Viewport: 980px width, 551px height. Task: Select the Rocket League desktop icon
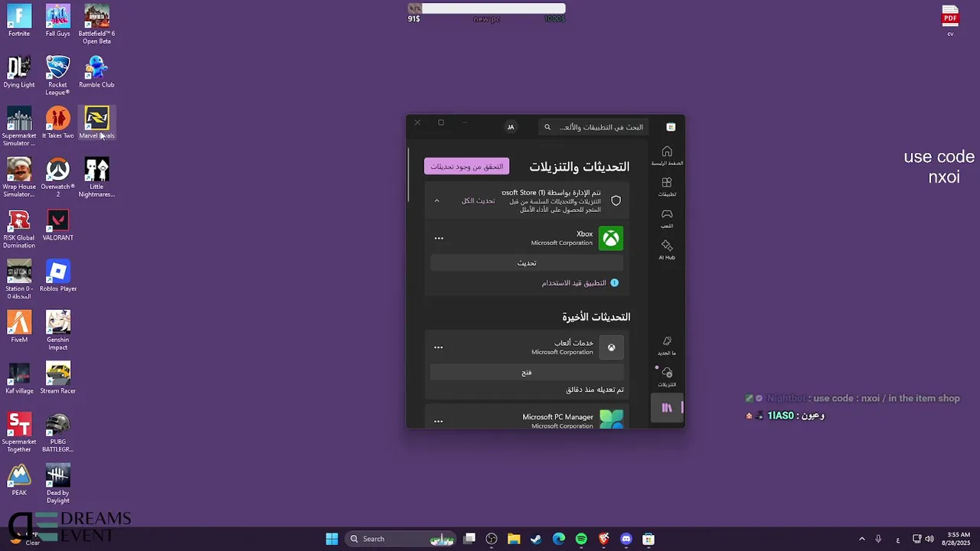(57, 76)
